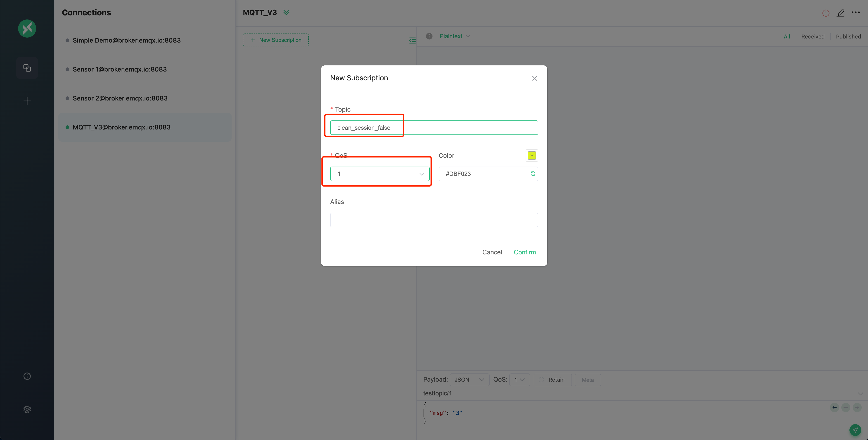Image resolution: width=868 pixels, height=440 pixels.
Task: Open the QoS dropdown in the dialog
Action: point(379,174)
